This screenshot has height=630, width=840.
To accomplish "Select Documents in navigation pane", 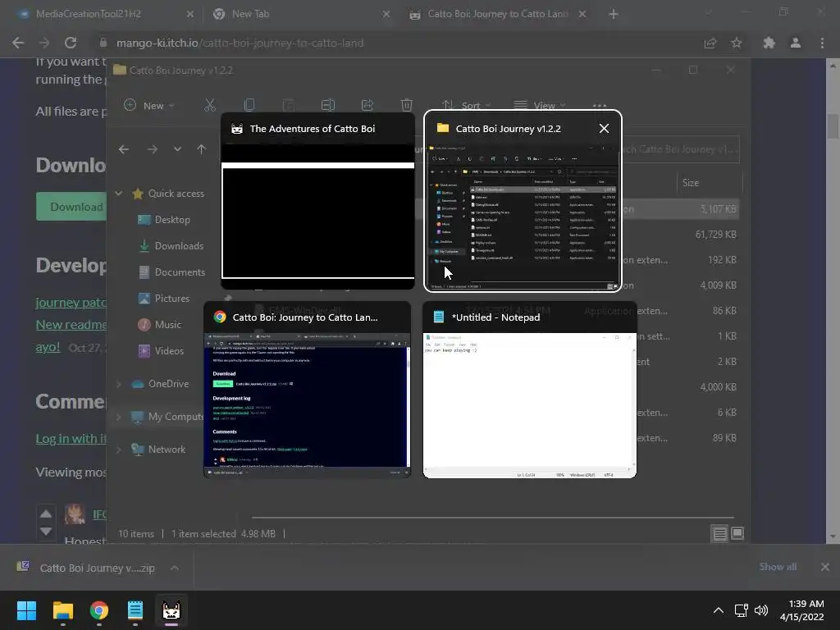I will [171, 272].
